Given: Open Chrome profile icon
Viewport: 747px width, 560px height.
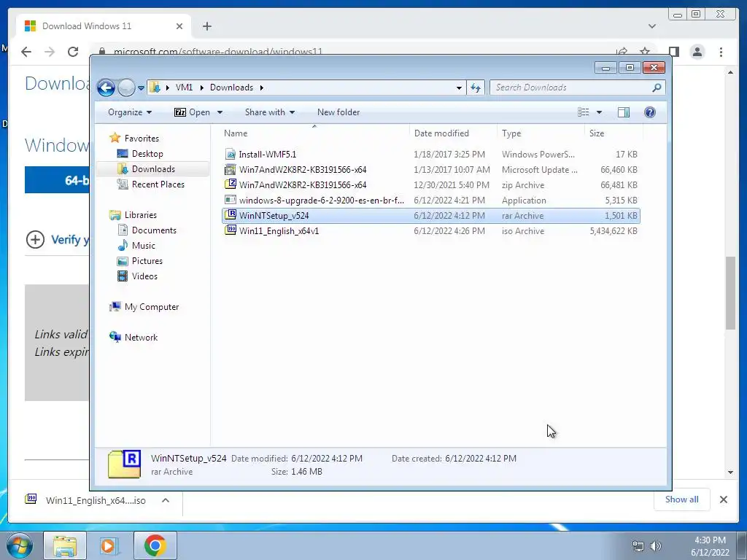Looking at the screenshot, I should (x=697, y=52).
